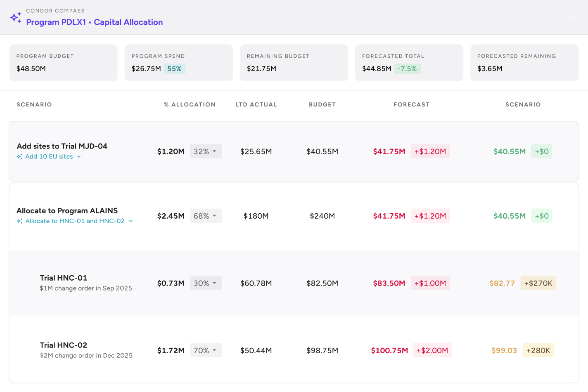The image size is (588, 392).
Task: Open the Add 10 EU sites link
Action: 49,157
